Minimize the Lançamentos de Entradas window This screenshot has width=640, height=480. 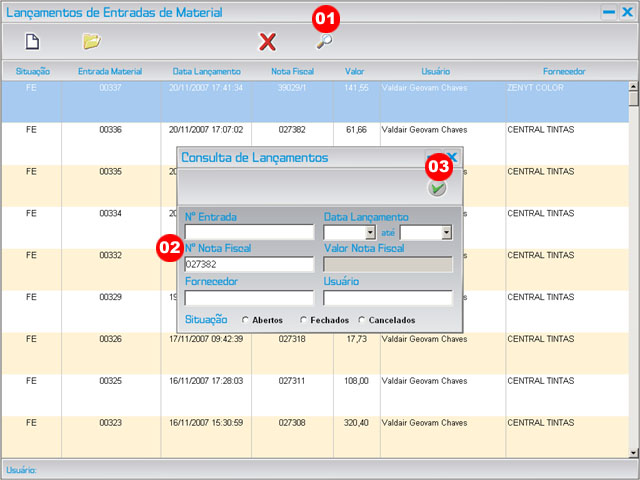pyautogui.click(x=608, y=13)
